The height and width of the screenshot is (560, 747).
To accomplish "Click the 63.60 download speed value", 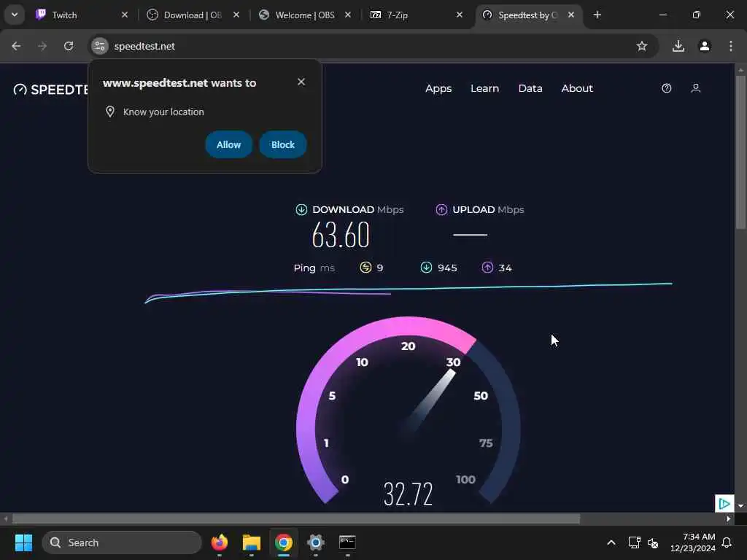I will tap(341, 236).
